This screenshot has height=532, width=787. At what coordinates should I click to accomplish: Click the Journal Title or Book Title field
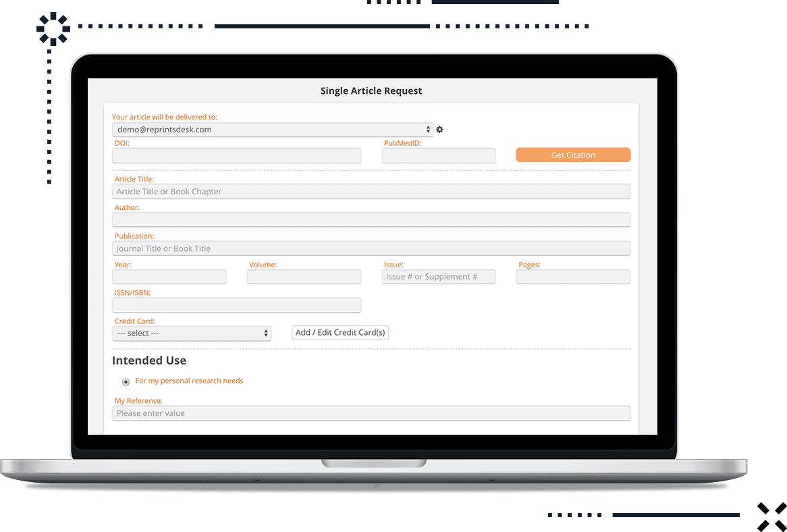[x=371, y=248]
